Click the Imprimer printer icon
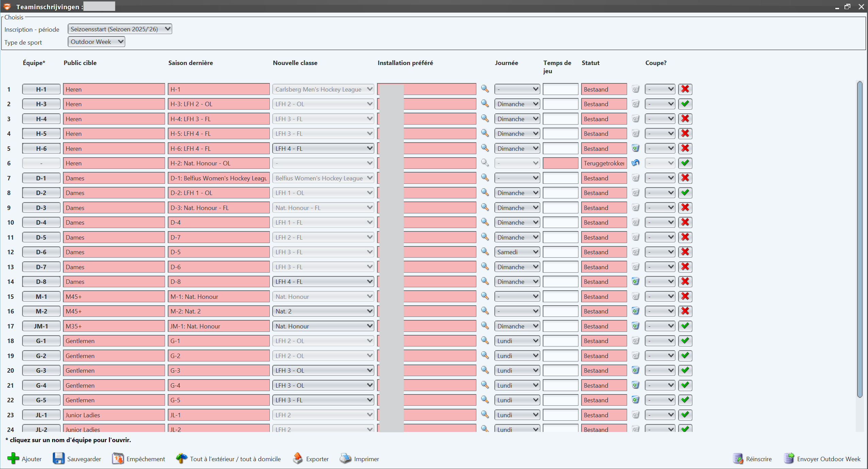Viewport: 868px width, 469px height. point(345,458)
